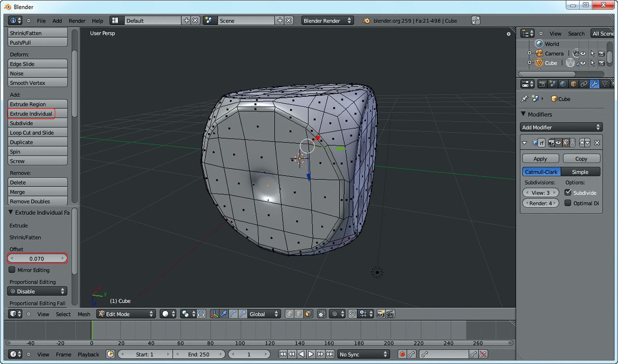Open the Object Data triangle tab

click(604, 84)
